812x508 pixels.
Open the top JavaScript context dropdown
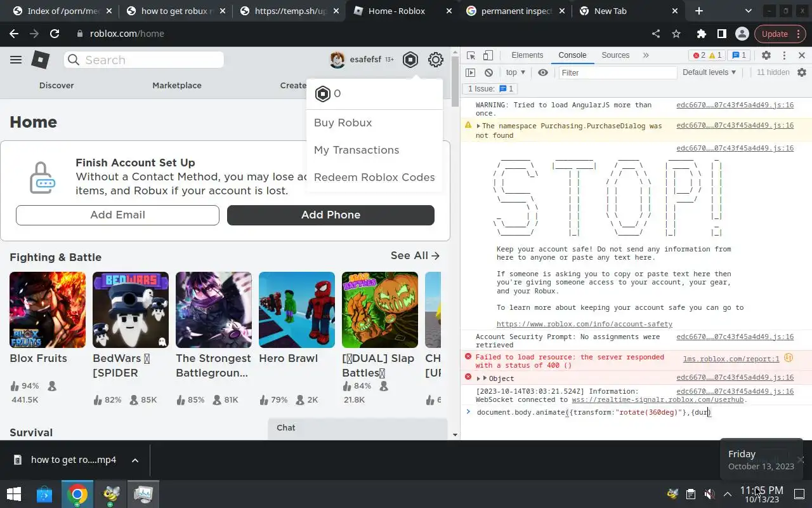(x=515, y=72)
